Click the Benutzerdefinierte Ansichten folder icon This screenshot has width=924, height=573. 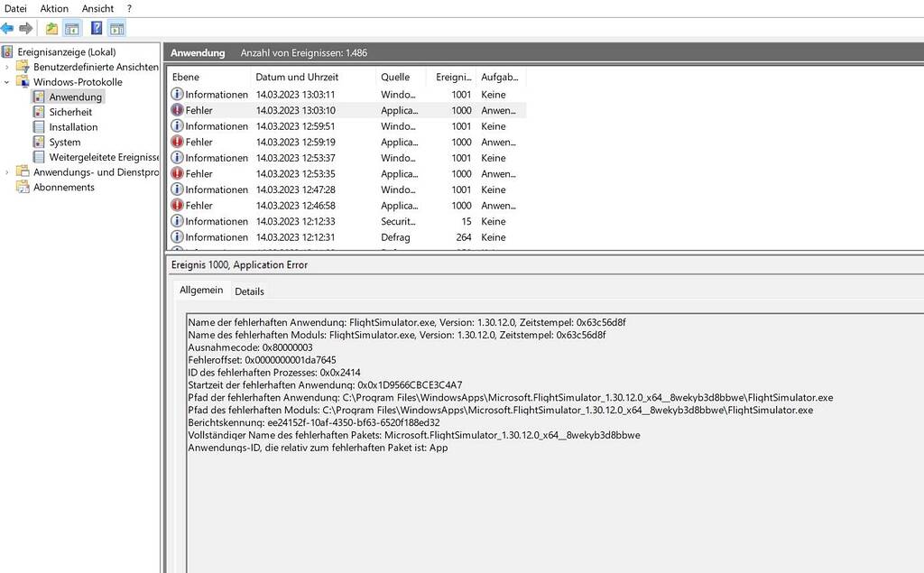(23, 67)
